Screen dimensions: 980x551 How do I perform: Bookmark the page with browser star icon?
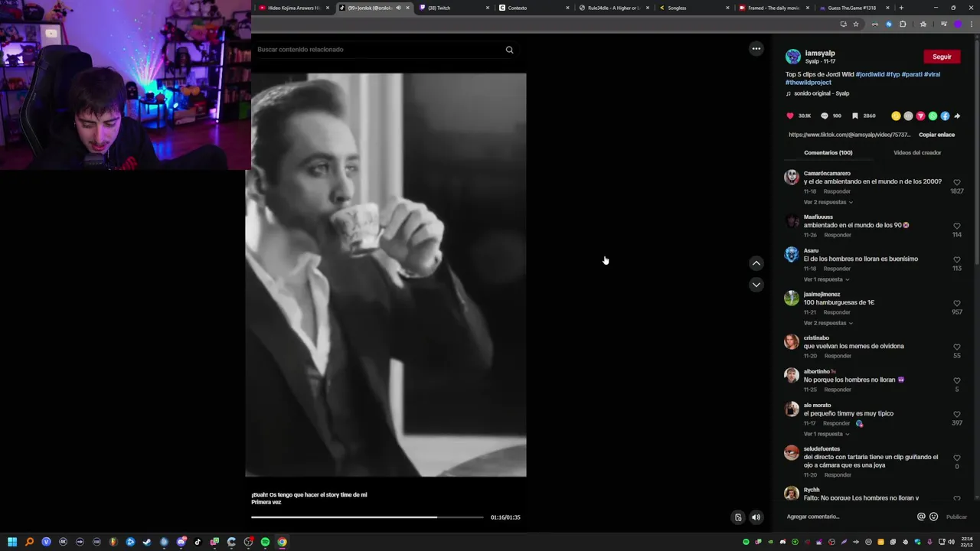856,24
